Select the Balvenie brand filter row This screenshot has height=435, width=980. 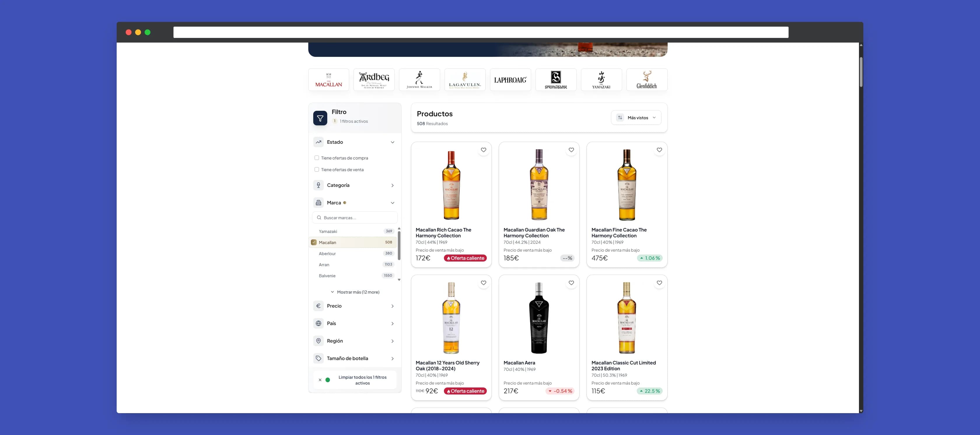click(353, 276)
